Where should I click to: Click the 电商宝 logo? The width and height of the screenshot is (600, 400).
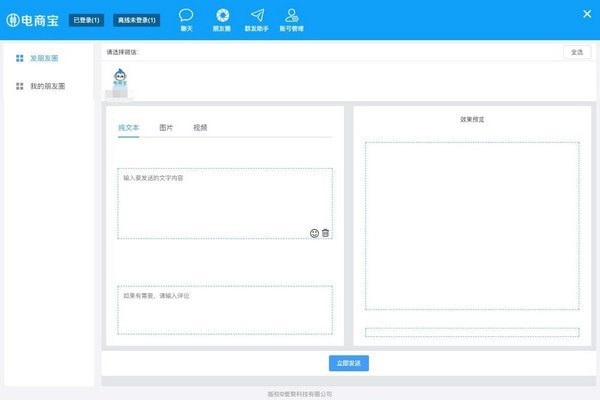tap(33, 20)
